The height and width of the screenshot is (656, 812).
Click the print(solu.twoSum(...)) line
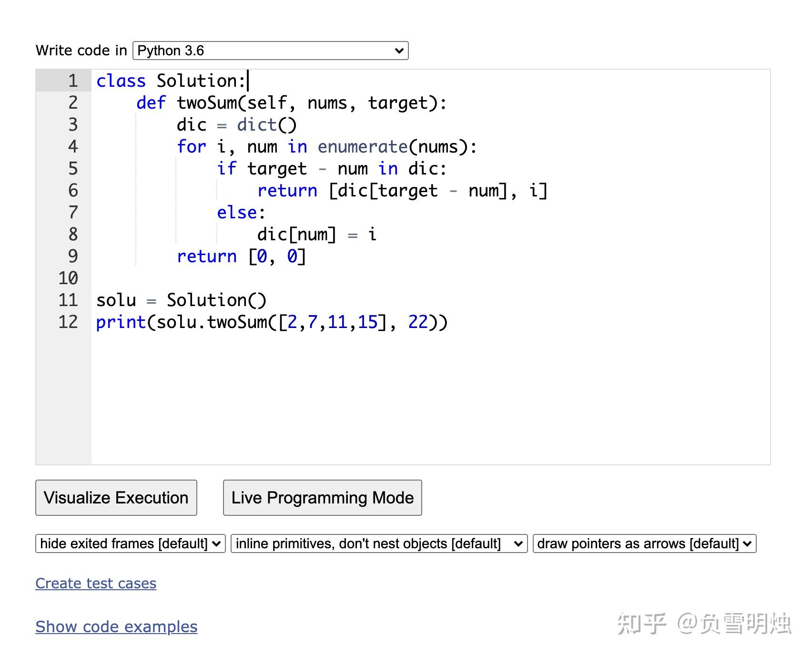click(272, 322)
